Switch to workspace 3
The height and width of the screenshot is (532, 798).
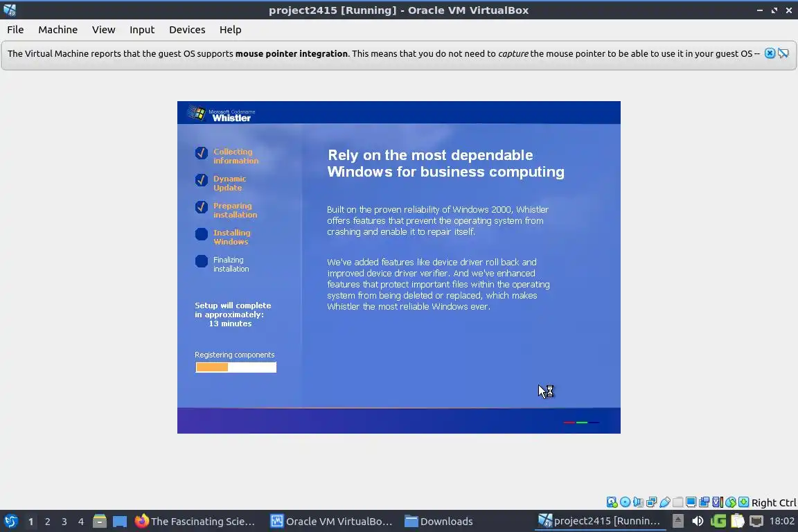pos(64,522)
